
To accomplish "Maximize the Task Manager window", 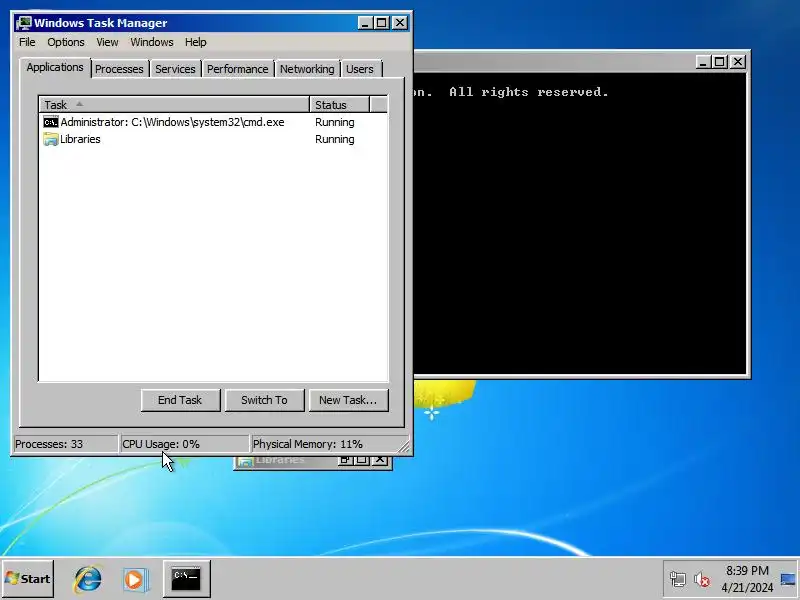I will [x=381, y=23].
